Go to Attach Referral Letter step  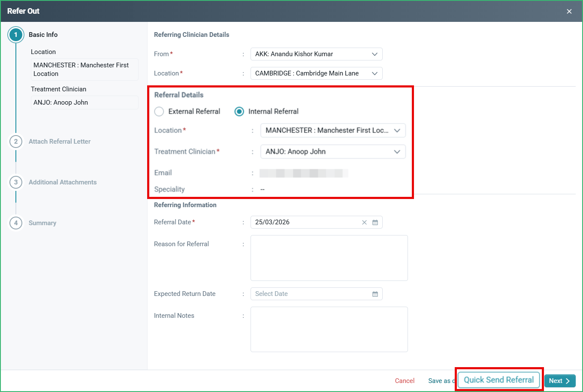(60, 142)
